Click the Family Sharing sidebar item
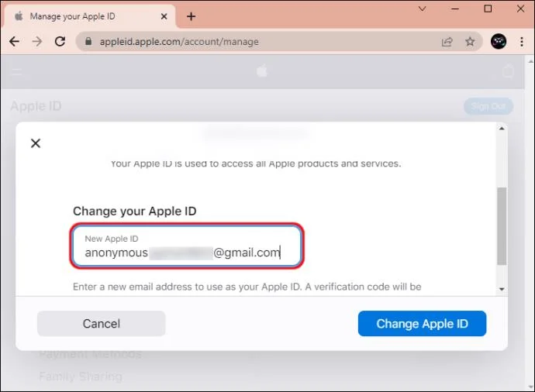Screen dimensions: 535x392 click(81, 377)
